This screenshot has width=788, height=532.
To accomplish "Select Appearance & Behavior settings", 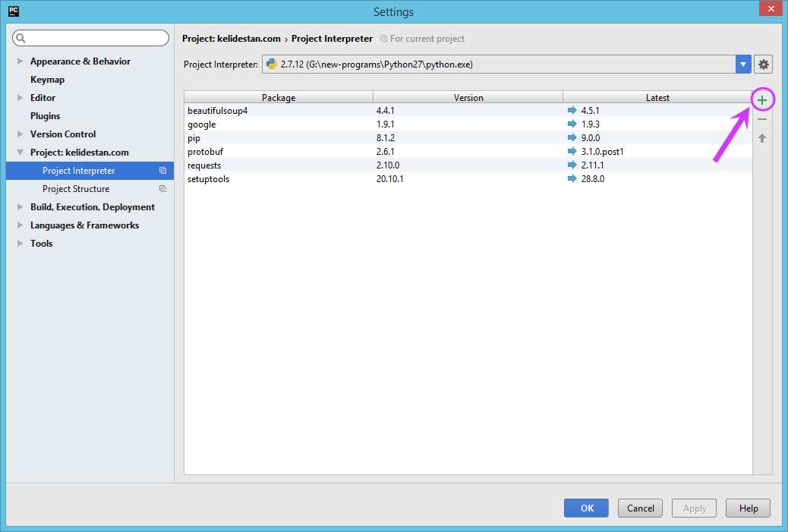I will coord(80,61).
